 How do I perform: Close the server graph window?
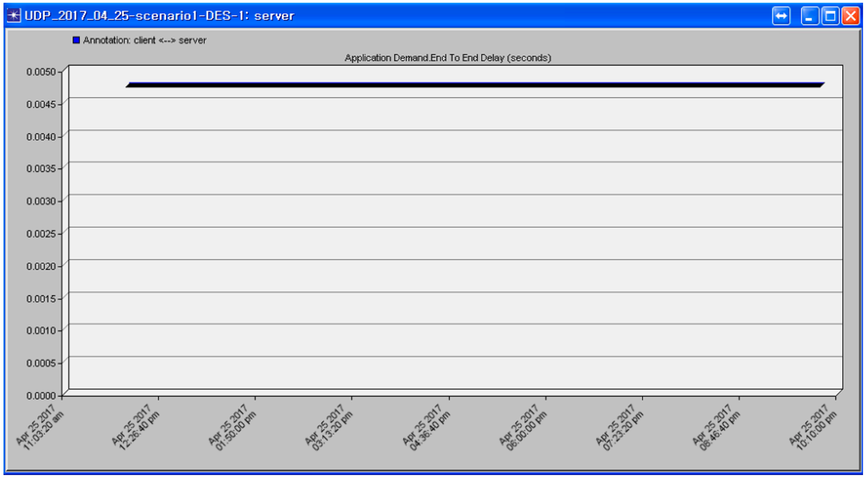tap(851, 16)
